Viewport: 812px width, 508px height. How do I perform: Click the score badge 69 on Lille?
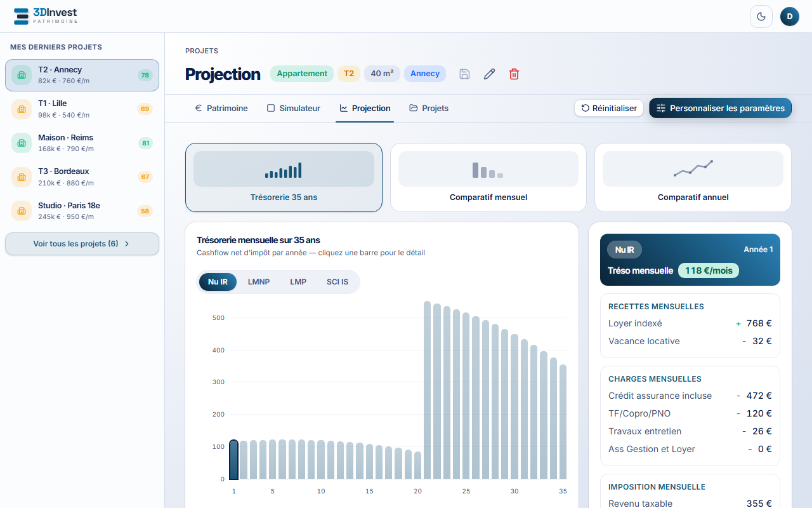point(145,109)
